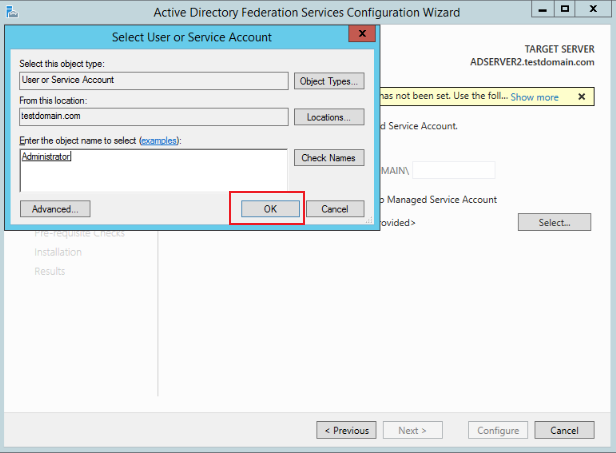Close the Configuration Wizard window

593,9
